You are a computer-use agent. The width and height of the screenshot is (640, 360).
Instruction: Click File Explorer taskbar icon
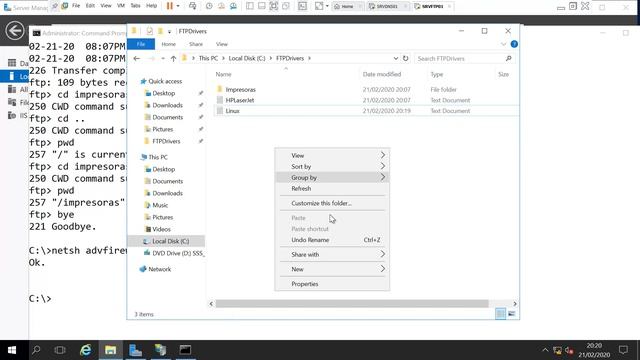[111, 350]
